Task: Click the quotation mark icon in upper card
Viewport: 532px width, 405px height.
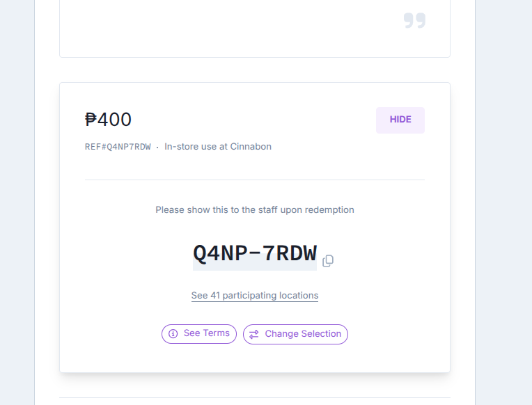Action: point(414,20)
